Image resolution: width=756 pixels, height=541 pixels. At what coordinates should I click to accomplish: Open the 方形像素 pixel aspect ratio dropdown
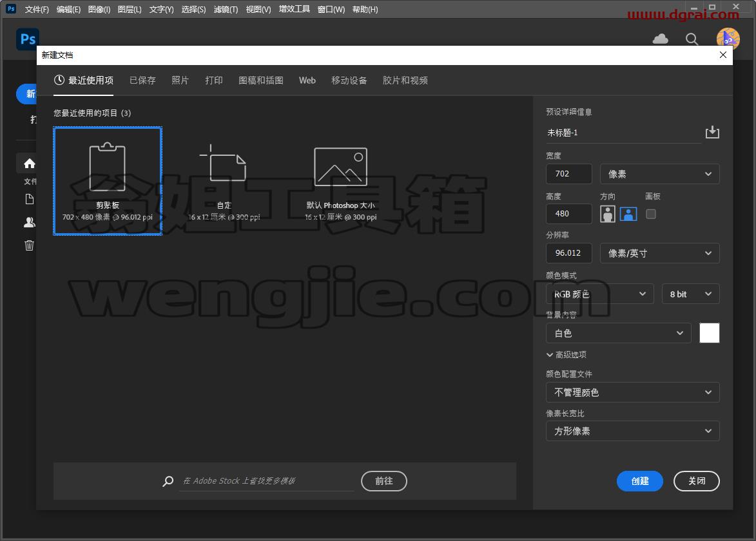(632, 431)
